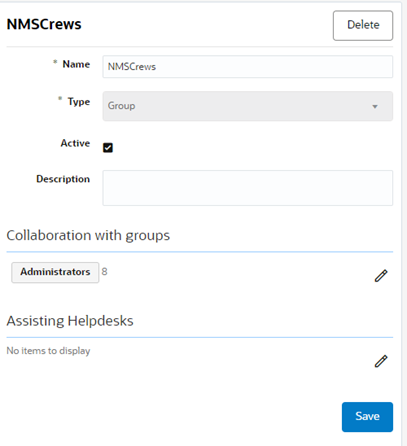Focus the Name input containing NMSCrews
This screenshot has width=407, height=446.
click(248, 67)
